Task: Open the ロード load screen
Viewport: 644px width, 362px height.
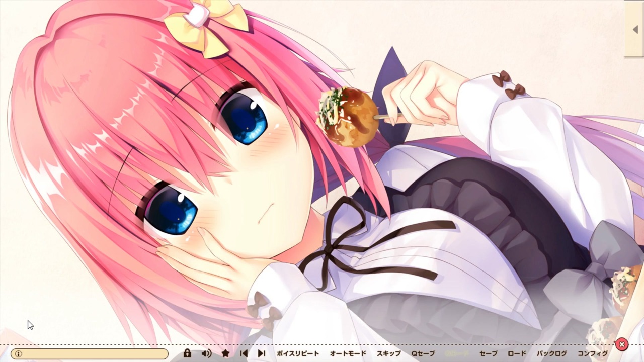Action: tap(517, 353)
